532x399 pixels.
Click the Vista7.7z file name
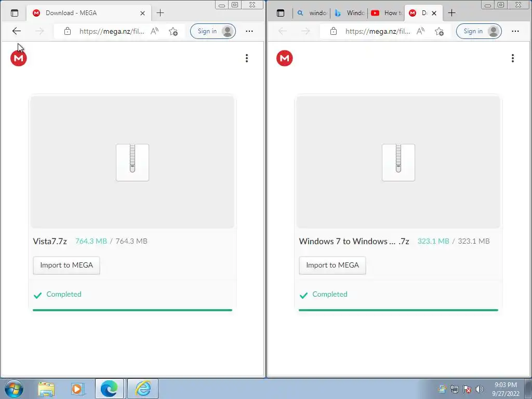tap(50, 241)
